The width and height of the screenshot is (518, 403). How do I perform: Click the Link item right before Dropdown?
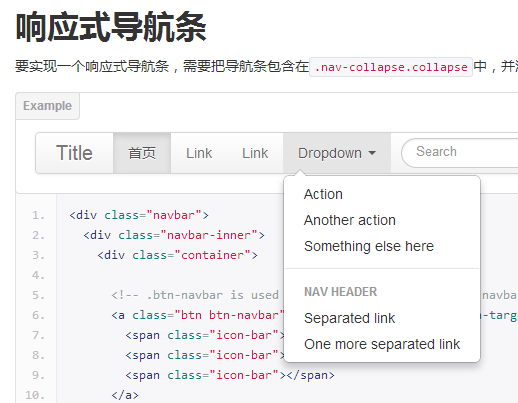(x=255, y=153)
